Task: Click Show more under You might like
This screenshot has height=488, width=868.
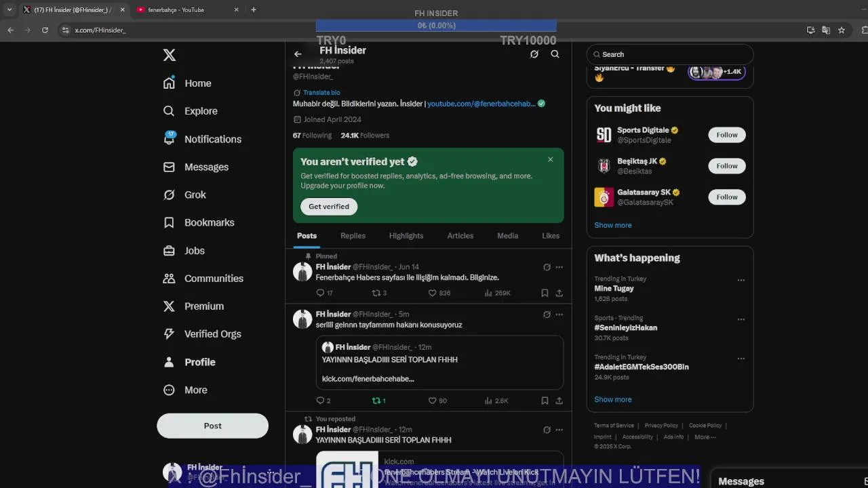Action: (x=613, y=225)
